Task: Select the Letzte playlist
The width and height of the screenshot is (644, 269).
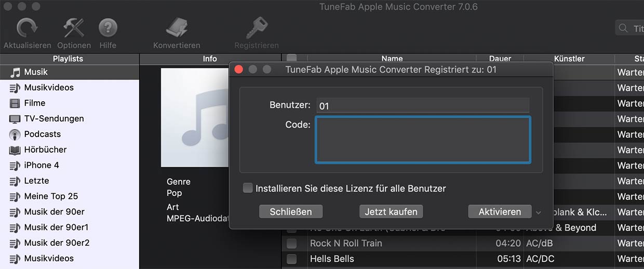Action: pos(70,181)
